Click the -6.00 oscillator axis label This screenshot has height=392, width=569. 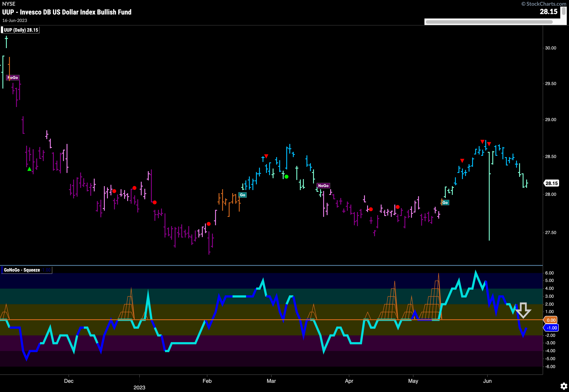tap(550, 367)
